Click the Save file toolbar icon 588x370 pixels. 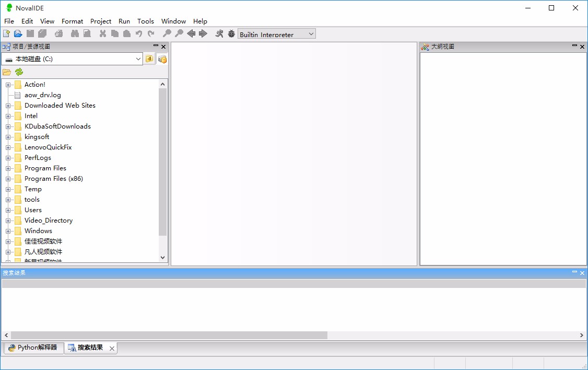(30, 34)
